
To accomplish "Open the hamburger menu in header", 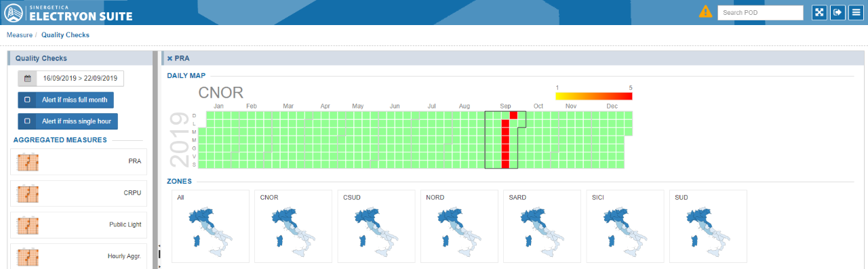I will [x=856, y=12].
